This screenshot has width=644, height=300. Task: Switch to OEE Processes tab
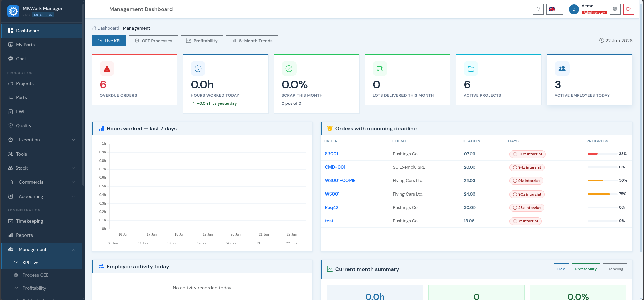tap(153, 41)
